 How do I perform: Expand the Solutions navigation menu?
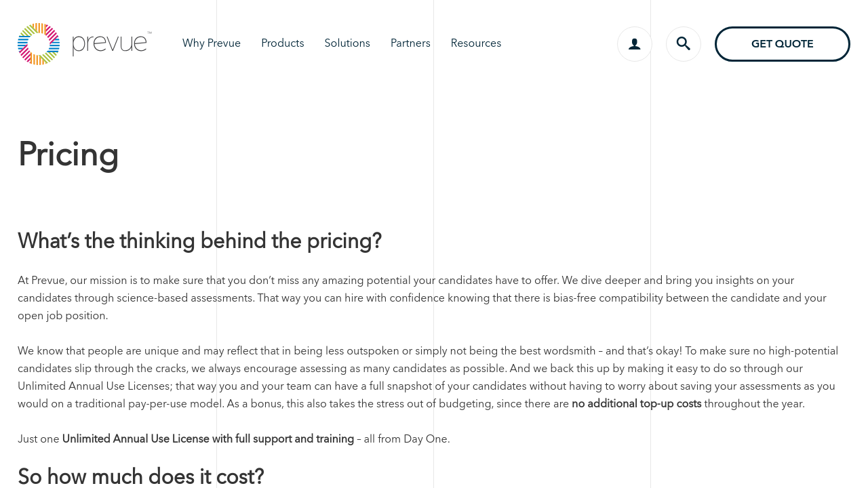(x=347, y=43)
